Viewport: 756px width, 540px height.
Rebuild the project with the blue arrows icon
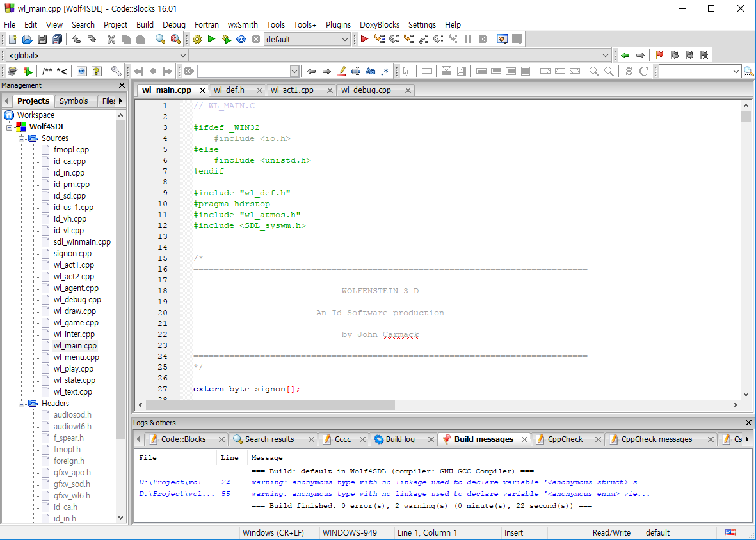[x=241, y=40]
